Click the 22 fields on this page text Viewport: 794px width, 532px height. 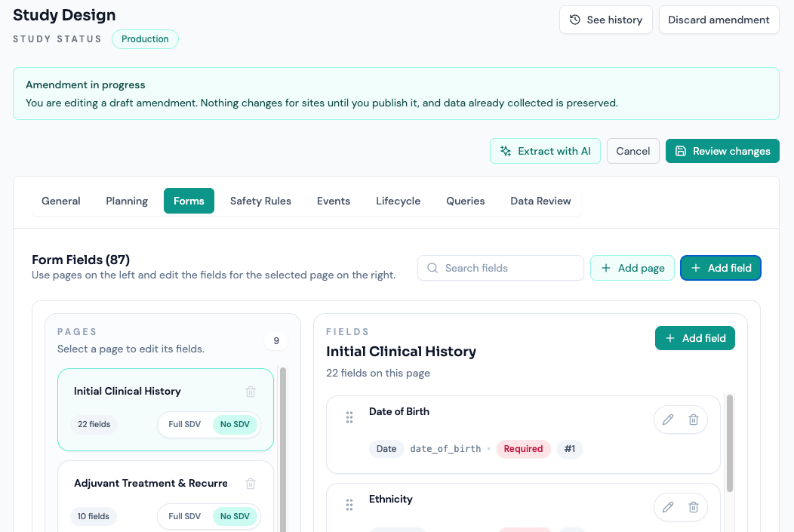378,373
